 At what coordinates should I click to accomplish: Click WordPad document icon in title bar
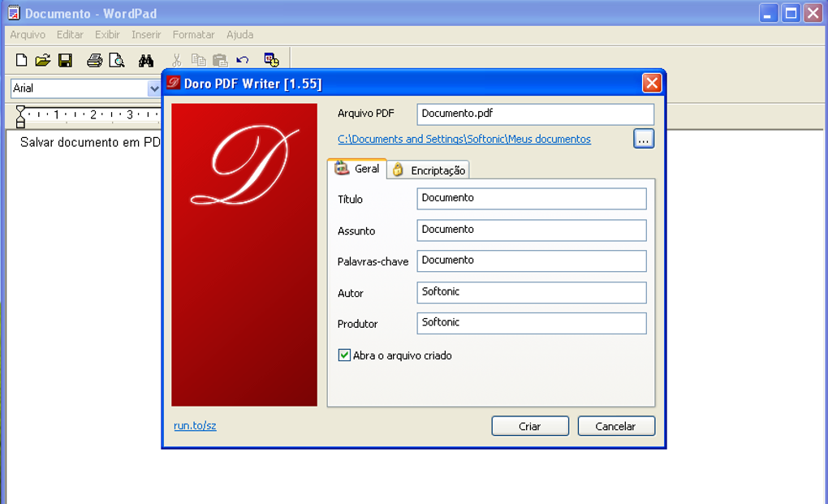coord(14,13)
